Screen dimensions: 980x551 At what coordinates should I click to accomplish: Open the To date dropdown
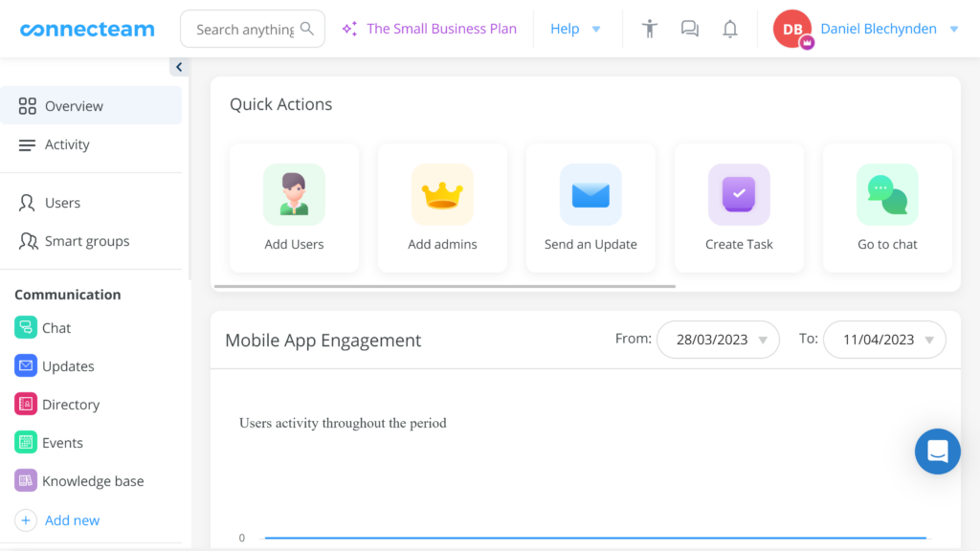point(884,340)
